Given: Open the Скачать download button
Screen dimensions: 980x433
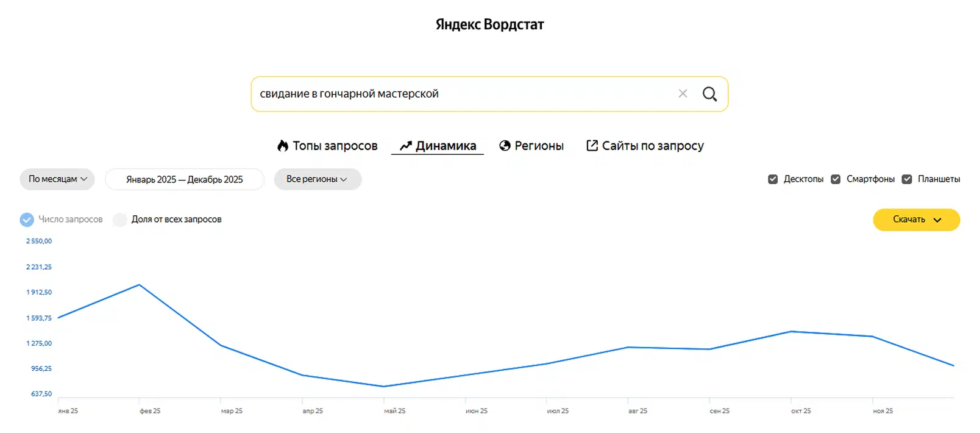Looking at the screenshot, I should pyautogui.click(x=916, y=220).
